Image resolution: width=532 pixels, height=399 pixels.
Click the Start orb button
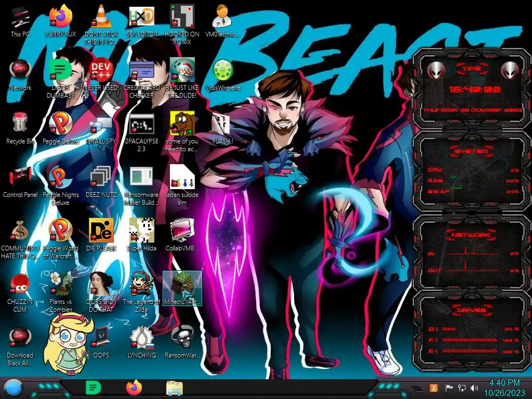(13, 388)
